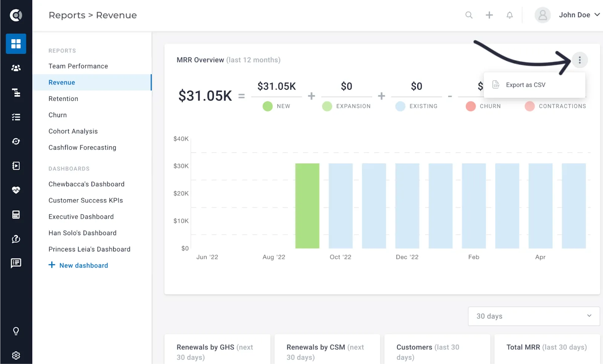Go to Churn report
The width and height of the screenshot is (603, 364).
[x=58, y=115]
